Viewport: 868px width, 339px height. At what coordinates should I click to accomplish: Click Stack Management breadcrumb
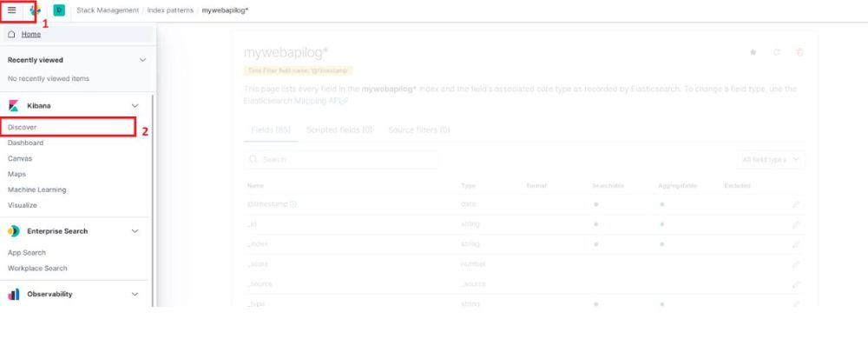108,10
